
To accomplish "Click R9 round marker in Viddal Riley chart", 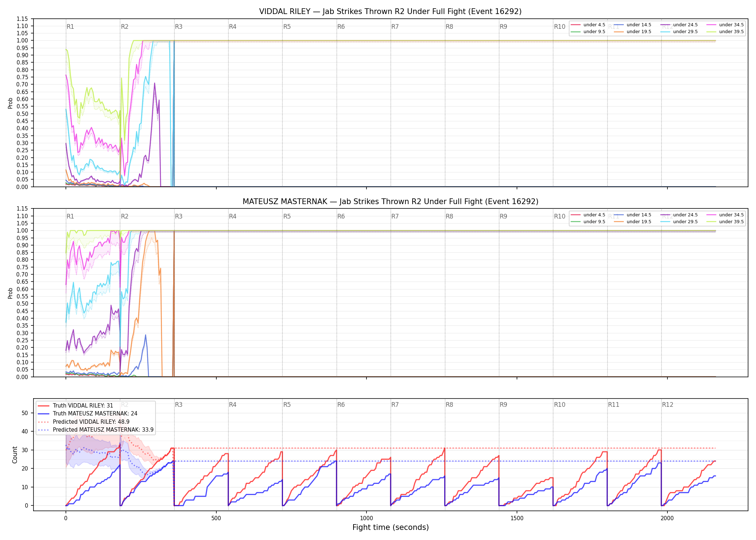I will click(503, 27).
